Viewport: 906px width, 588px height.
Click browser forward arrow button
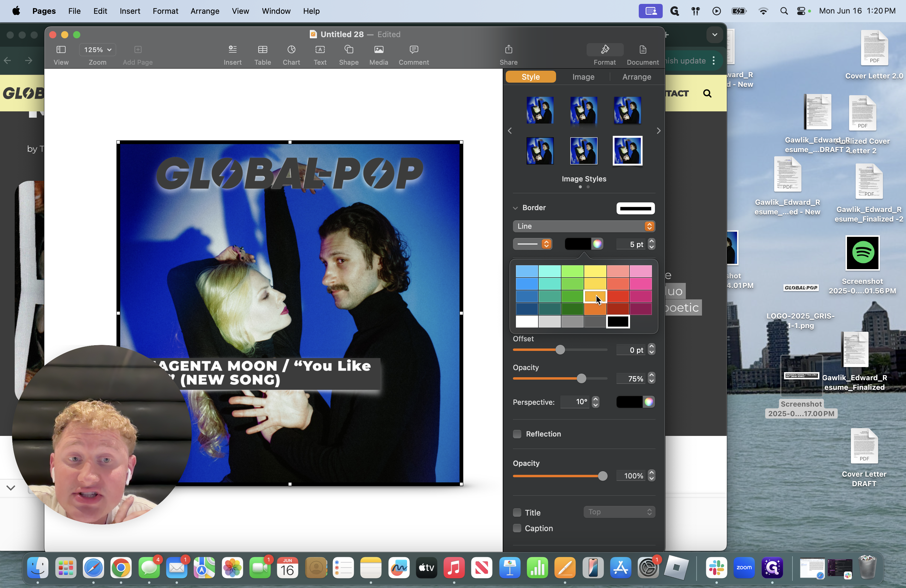tap(28, 60)
